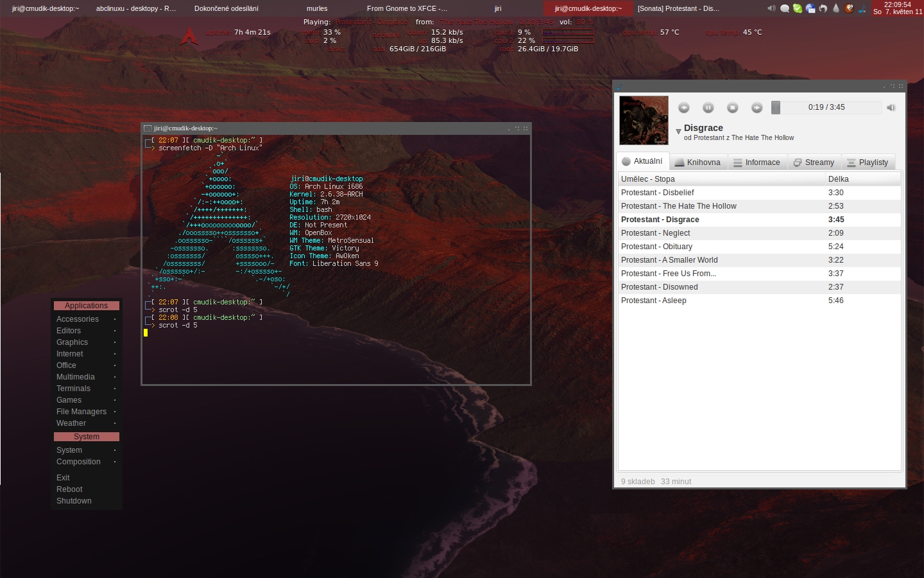Choose Exit from the Openbox menu

click(x=86, y=478)
